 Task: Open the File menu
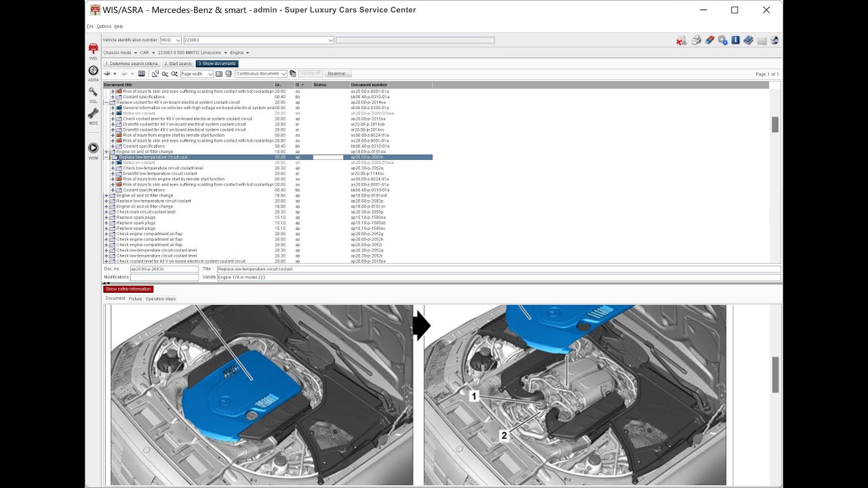coord(90,26)
